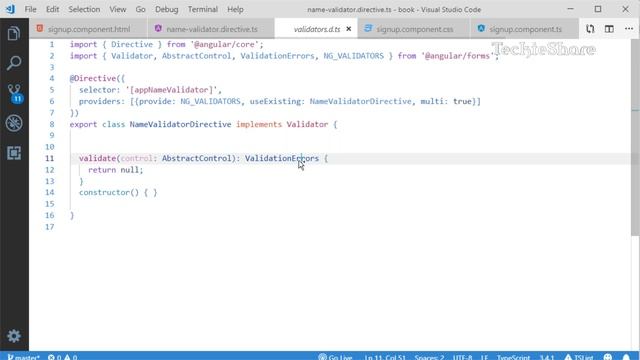Click @Directive decorator on line 4
This screenshot has width=640, height=360.
(x=93, y=78)
